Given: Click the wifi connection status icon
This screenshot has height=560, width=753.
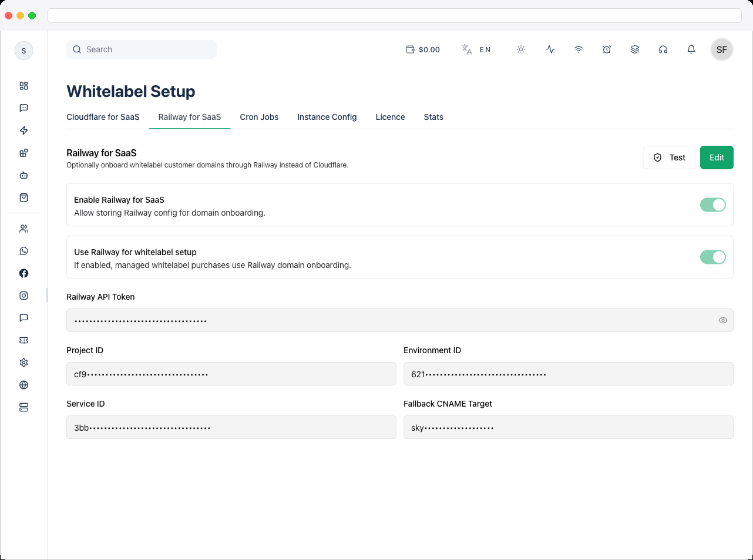Looking at the screenshot, I should [x=579, y=49].
